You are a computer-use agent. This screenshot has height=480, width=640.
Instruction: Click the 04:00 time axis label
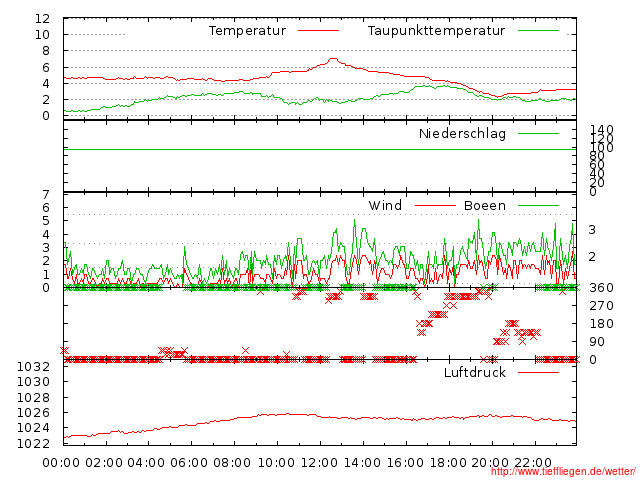[x=147, y=463]
